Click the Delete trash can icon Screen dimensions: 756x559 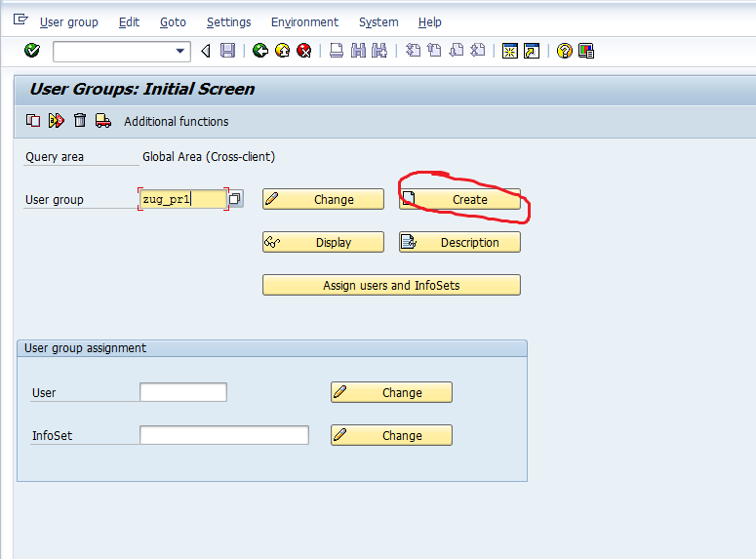(80, 121)
